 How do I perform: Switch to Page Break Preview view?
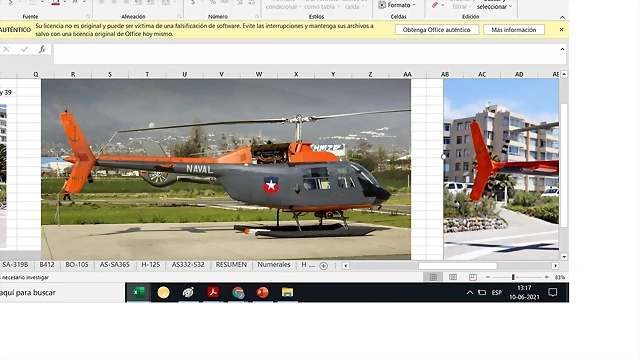[472, 277]
